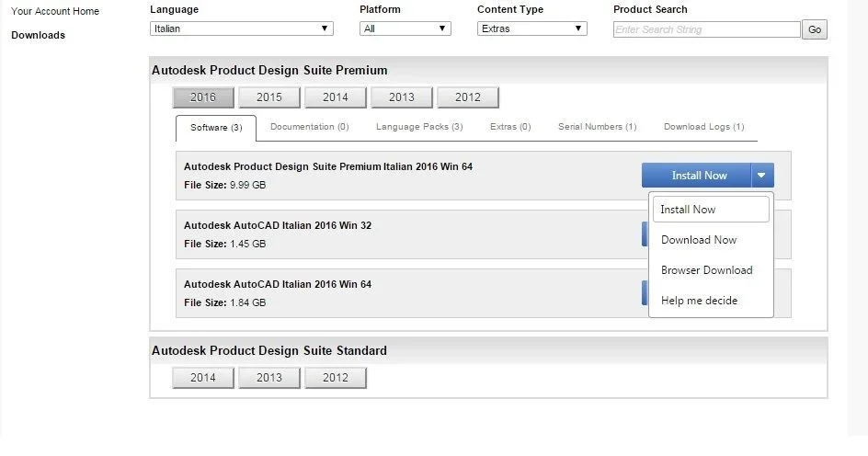Switch to the Documentation (0) tab
Image resolution: width=868 pixels, height=456 pixels.
click(x=310, y=127)
